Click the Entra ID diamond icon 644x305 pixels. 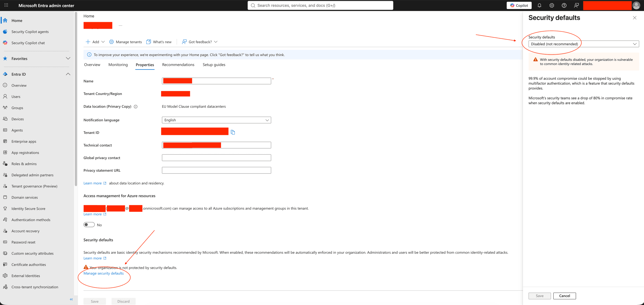point(5,74)
